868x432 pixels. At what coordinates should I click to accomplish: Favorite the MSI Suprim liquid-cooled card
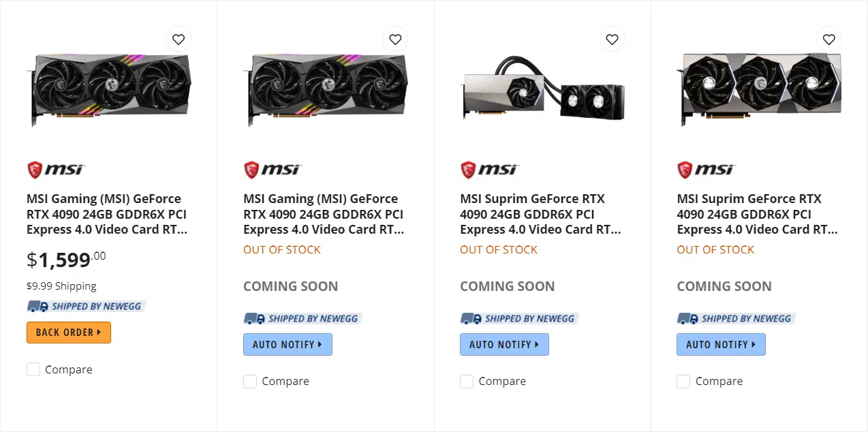pos(612,40)
